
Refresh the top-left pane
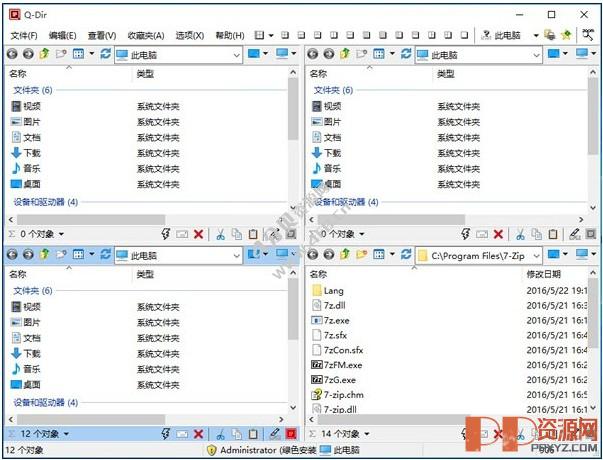[x=105, y=54]
